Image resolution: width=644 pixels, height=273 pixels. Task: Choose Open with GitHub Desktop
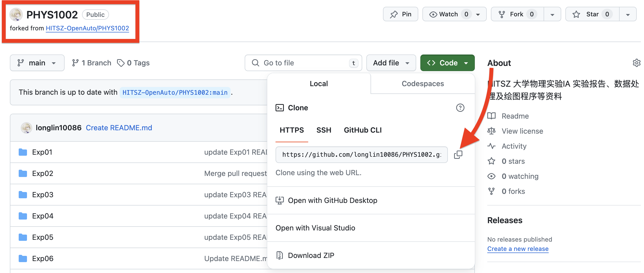click(x=371, y=200)
